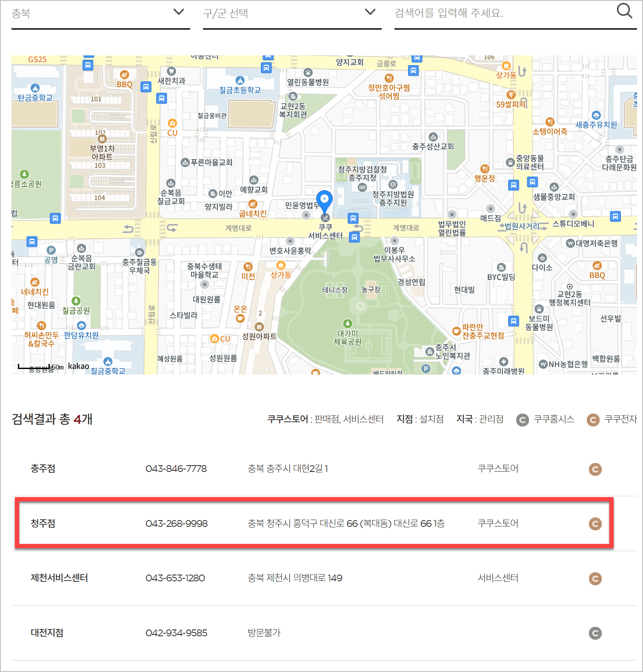The image size is (643, 672).
Task: Select the 충주점 result name
Action: 43,469
